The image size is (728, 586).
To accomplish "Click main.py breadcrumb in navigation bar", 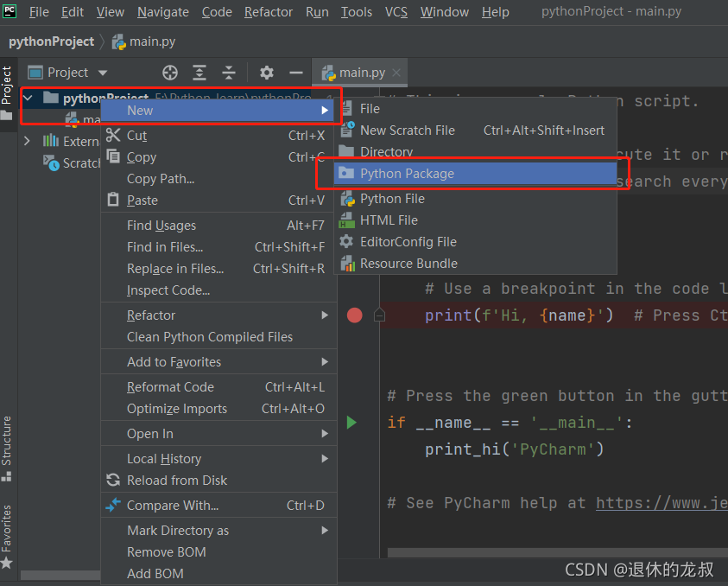I will [x=144, y=41].
